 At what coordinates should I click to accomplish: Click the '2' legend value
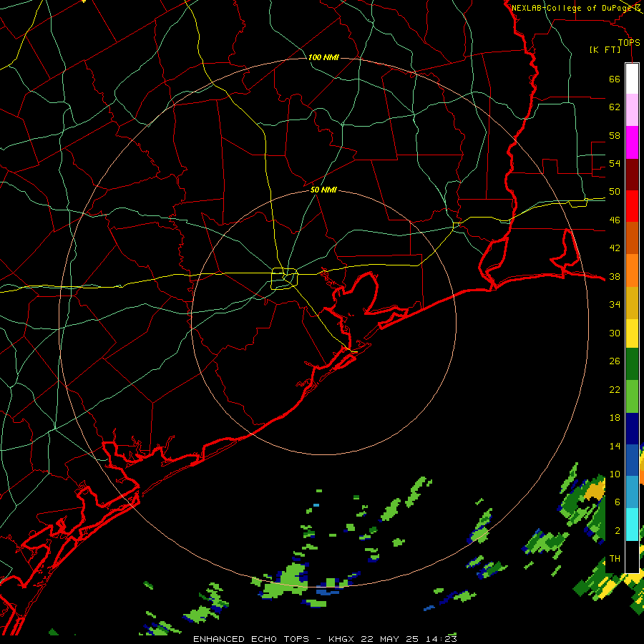617,530
